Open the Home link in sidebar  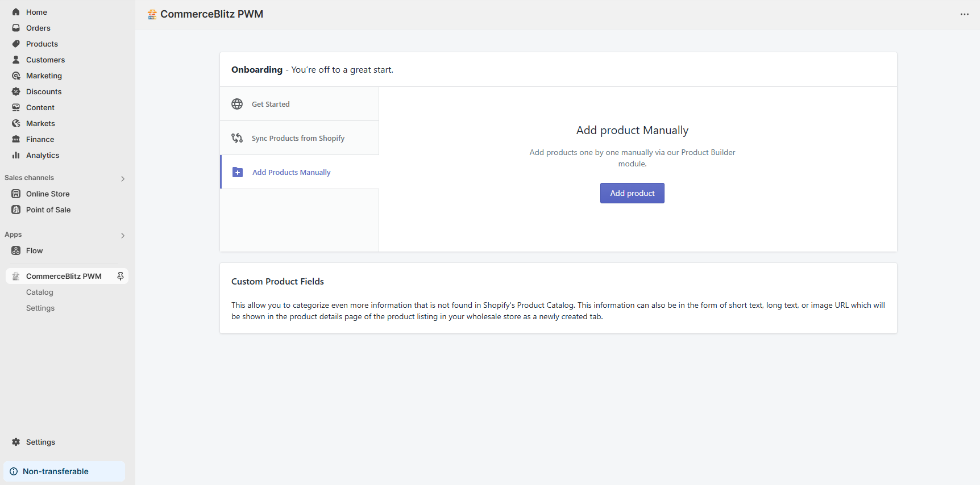pos(36,12)
